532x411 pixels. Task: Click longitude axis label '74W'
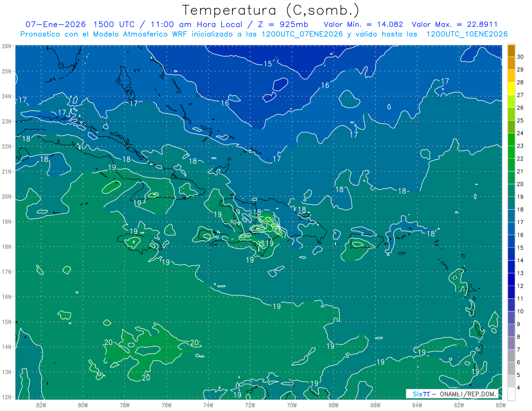[x=208, y=405]
